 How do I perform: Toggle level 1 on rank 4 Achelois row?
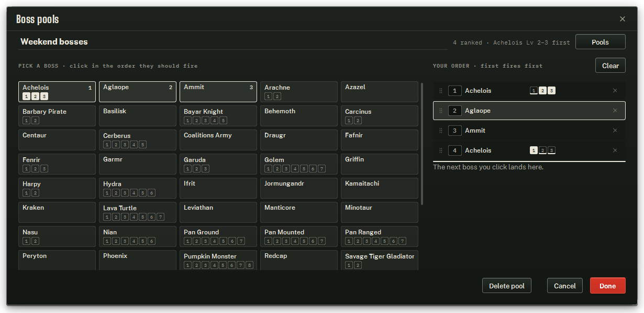[x=534, y=150]
